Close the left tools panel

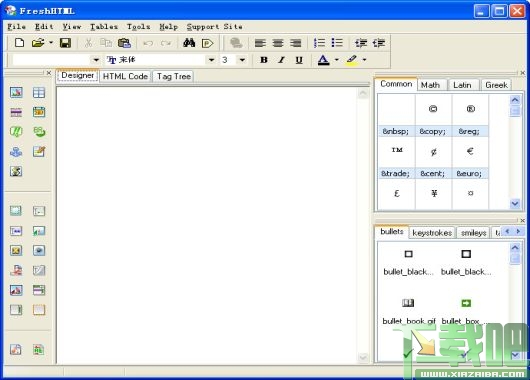point(49,73)
